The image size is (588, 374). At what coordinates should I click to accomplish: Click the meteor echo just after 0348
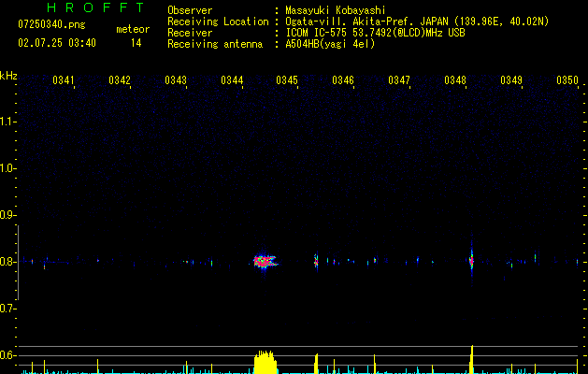point(471,260)
